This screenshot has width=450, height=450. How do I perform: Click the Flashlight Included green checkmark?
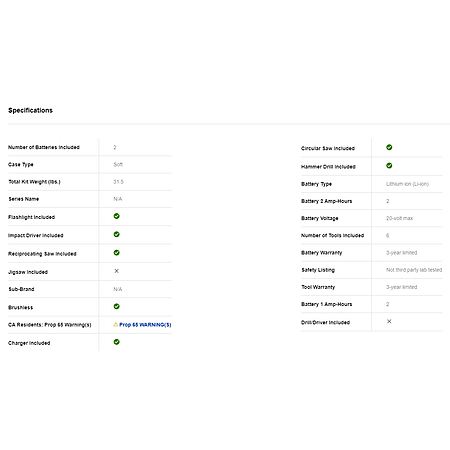116,216
